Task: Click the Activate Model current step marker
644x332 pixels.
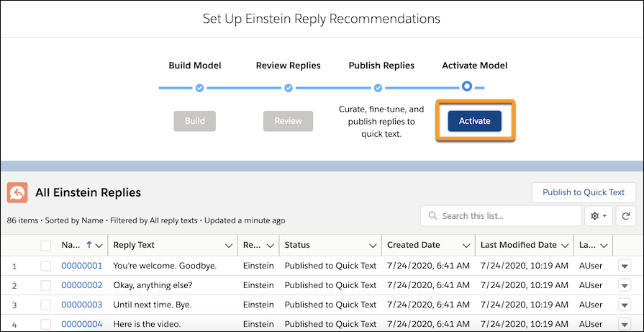Action: point(467,86)
